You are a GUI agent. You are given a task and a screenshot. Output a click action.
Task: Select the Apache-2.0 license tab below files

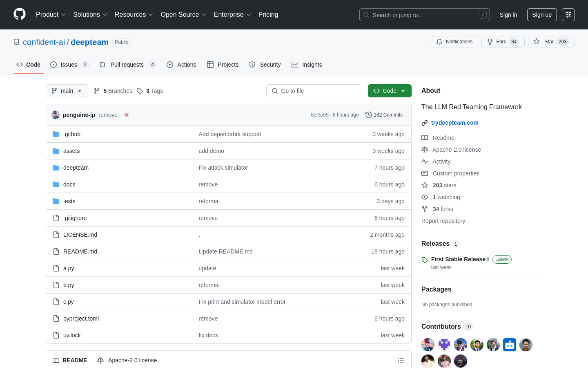click(x=127, y=360)
